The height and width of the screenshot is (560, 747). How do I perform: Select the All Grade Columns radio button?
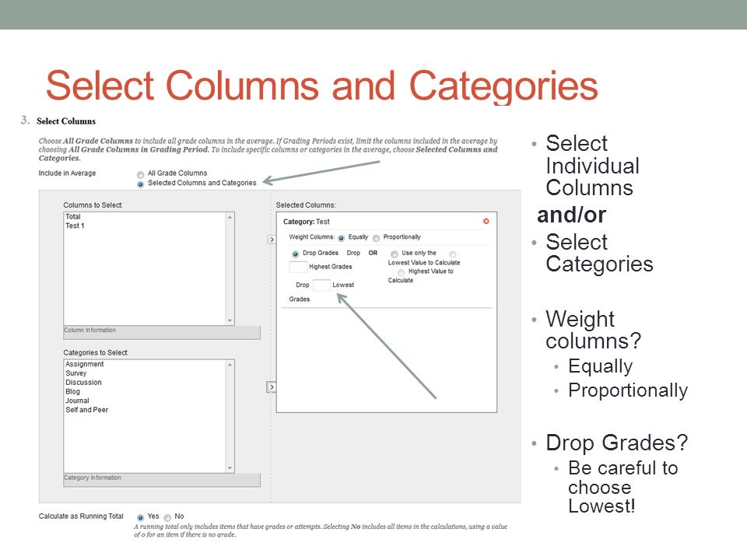click(141, 175)
